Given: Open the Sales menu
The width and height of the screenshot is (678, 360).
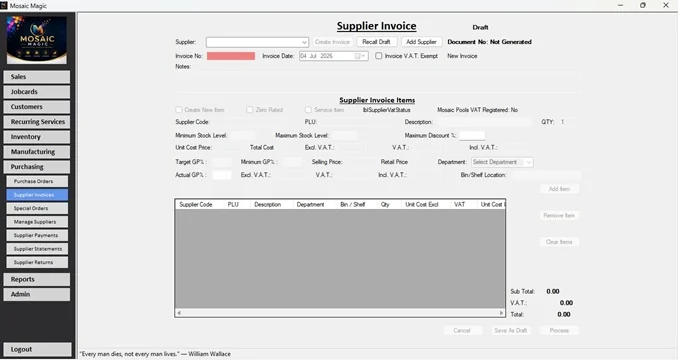Looking at the screenshot, I should (37, 77).
